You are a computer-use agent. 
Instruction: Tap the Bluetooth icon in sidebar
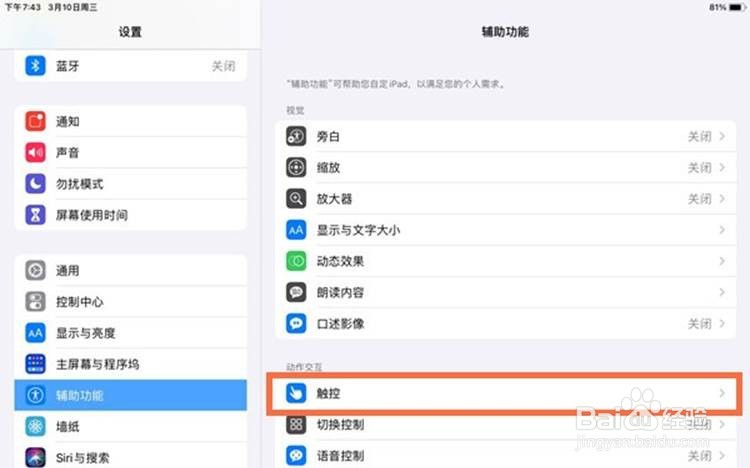[35, 66]
